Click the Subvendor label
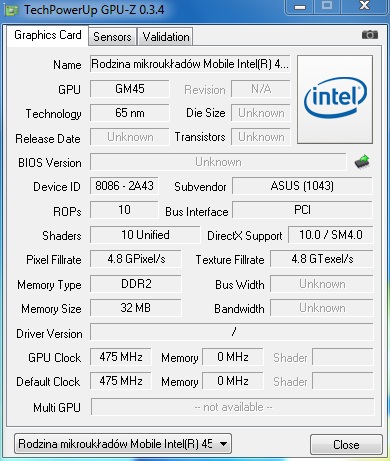Image resolution: width=390 pixels, height=461 pixels. (200, 187)
